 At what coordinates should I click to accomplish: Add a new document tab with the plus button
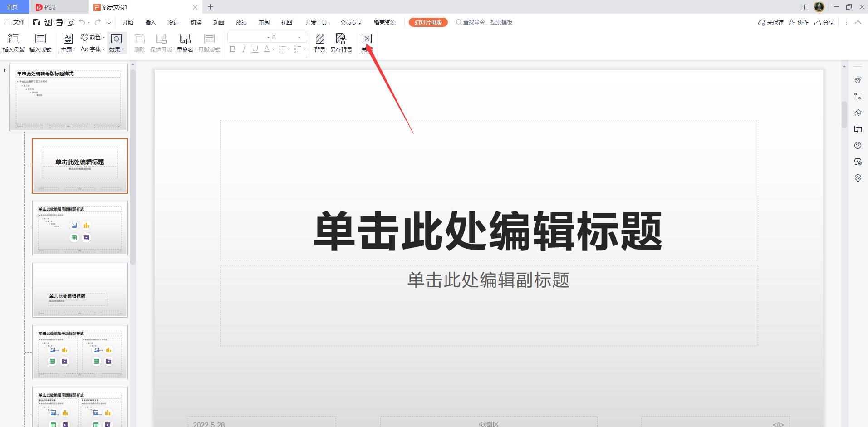[x=211, y=7]
